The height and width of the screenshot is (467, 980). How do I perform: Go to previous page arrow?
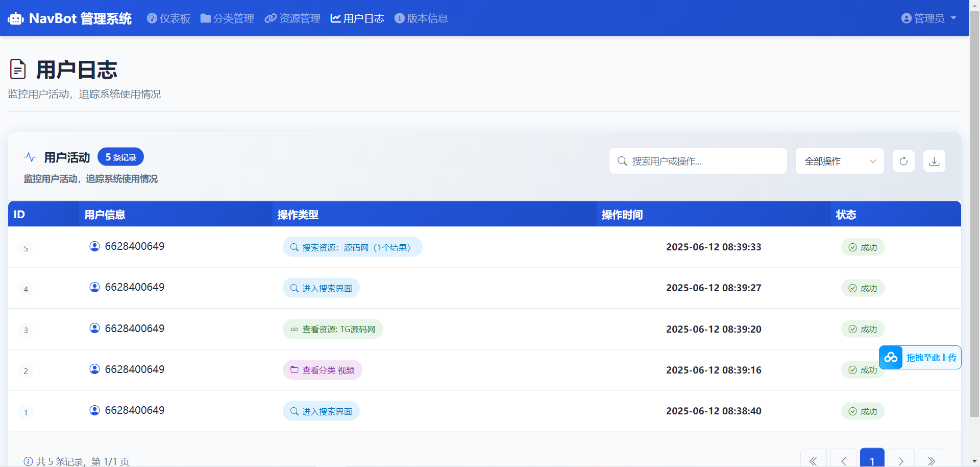[x=843, y=460]
